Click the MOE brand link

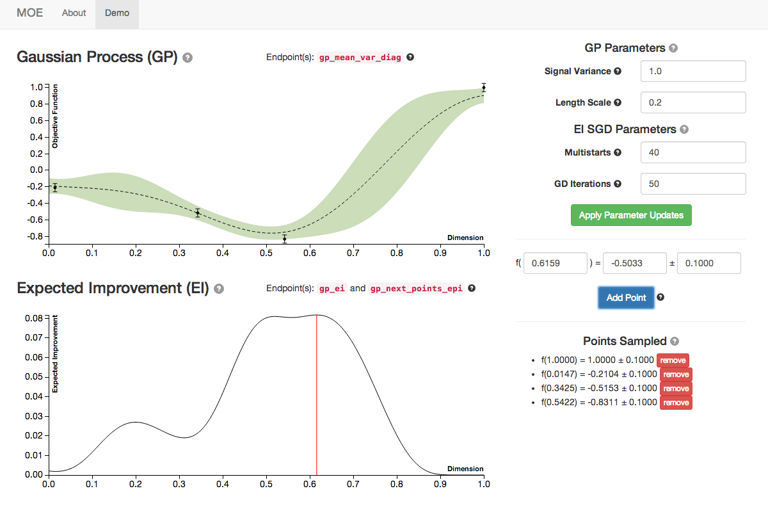(30, 13)
